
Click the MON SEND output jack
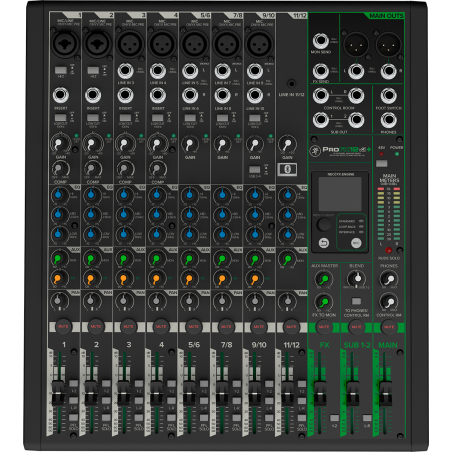point(320,41)
